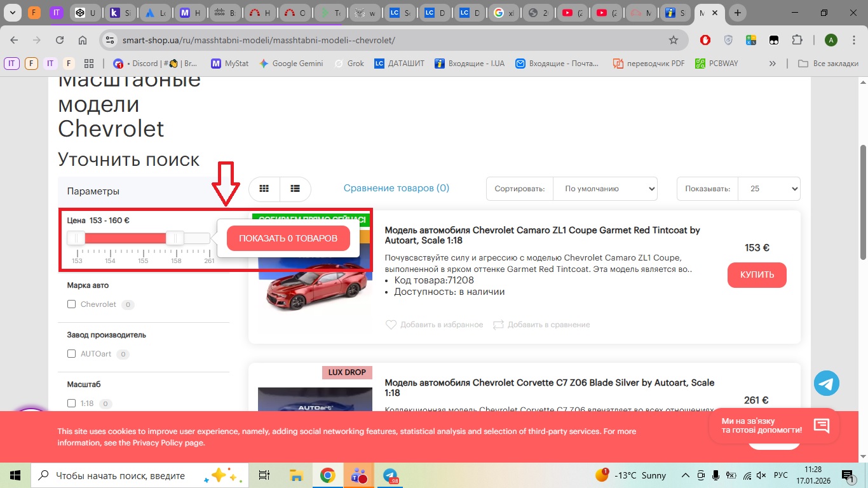Image resolution: width=868 pixels, height=488 pixels.
Task: Click heart icon to add Camaro to favorites
Action: pyautogui.click(x=391, y=325)
